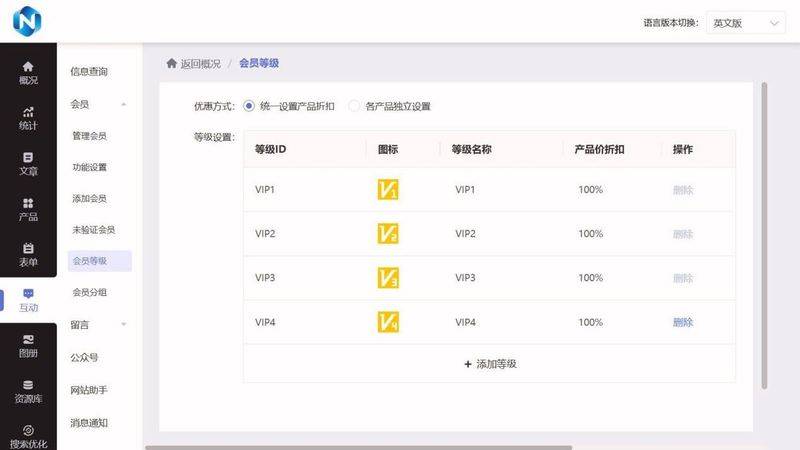Screen dimensions: 800x450
Task: Click the 100% discount for VIP1
Action: pyautogui.click(x=590, y=190)
